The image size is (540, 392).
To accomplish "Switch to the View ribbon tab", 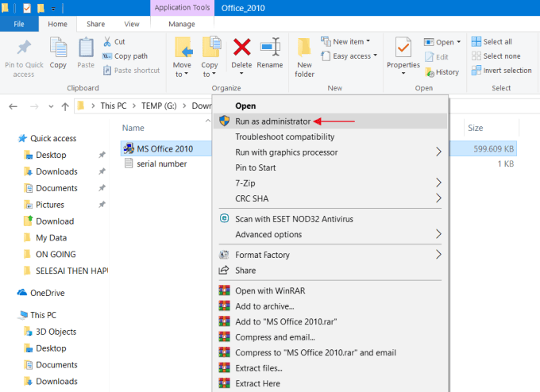I will [x=132, y=24].
